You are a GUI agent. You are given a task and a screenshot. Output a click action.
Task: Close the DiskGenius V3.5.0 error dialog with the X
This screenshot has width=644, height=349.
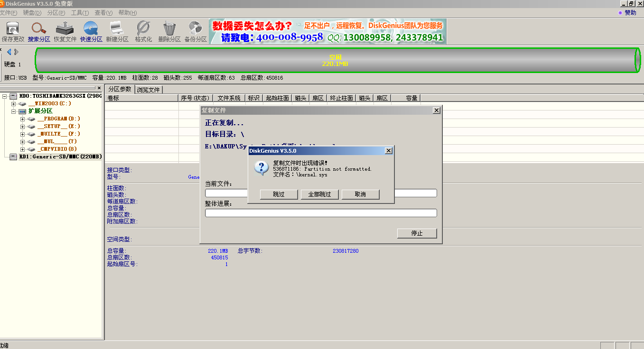click(x=388, y=151)
